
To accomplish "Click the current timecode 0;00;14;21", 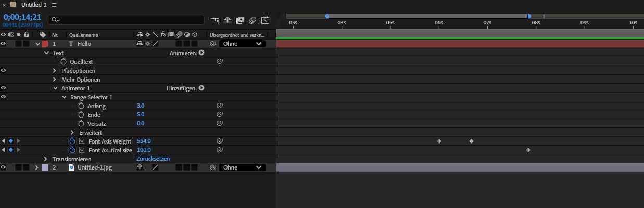I will coord(22,17).
